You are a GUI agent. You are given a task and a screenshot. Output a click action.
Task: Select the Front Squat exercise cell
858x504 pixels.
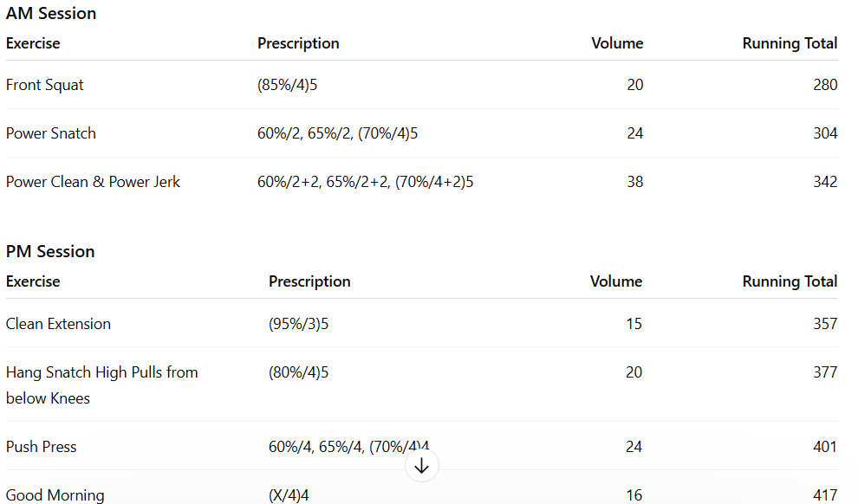[x=45, y=85]
